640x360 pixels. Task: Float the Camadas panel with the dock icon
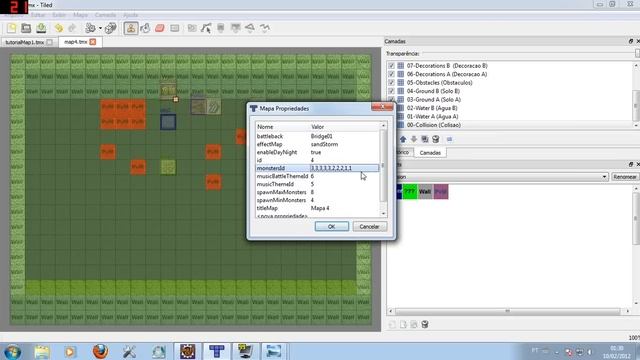tap(631, 41)
